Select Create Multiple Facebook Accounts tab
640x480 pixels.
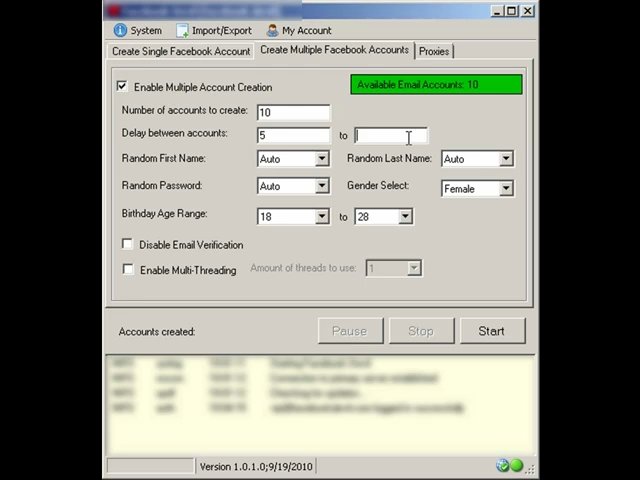[334, 50]
